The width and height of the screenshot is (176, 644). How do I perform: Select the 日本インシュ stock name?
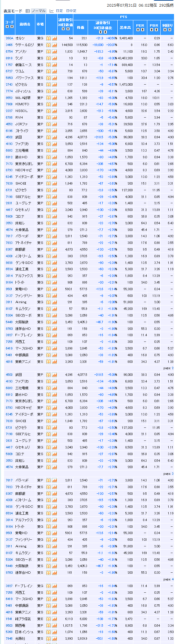pyautogui.click(x=24, y=632)
